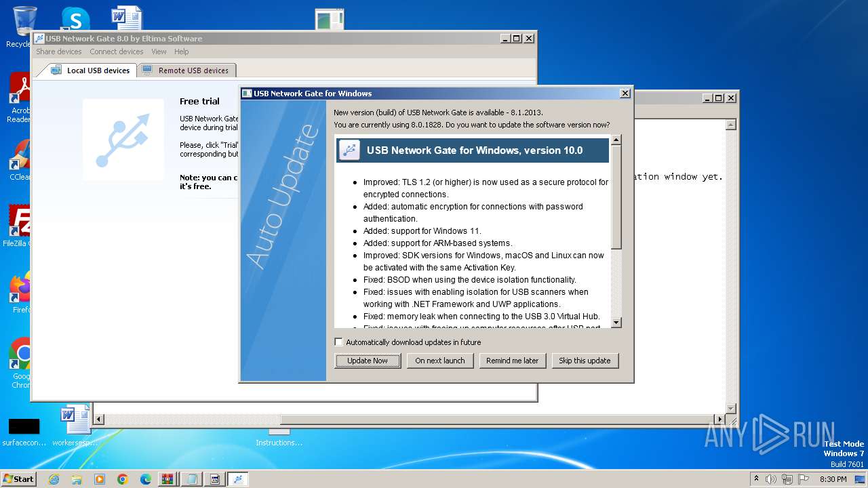Click the Update Now button

point(368,361)
